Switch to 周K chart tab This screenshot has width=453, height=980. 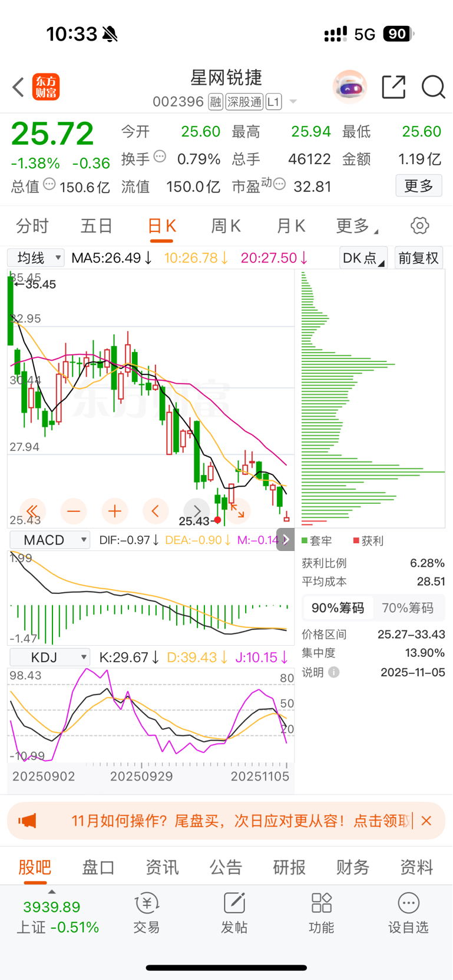click(226, 225)
